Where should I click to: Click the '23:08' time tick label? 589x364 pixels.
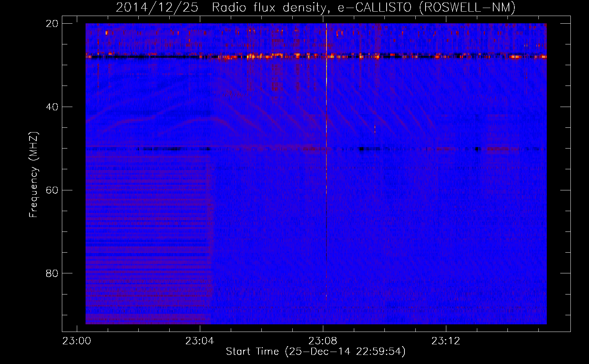coord(323,341)
